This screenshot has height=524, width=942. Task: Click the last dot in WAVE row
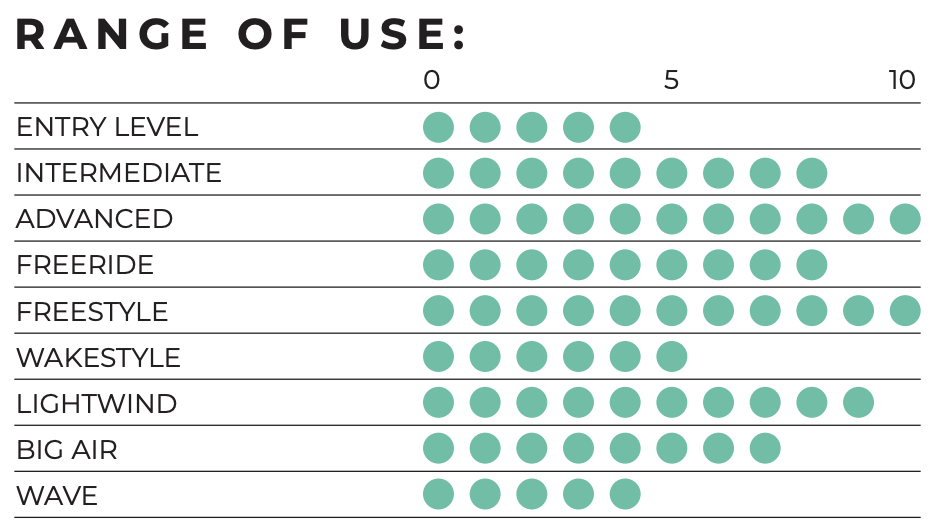point(625,494)
